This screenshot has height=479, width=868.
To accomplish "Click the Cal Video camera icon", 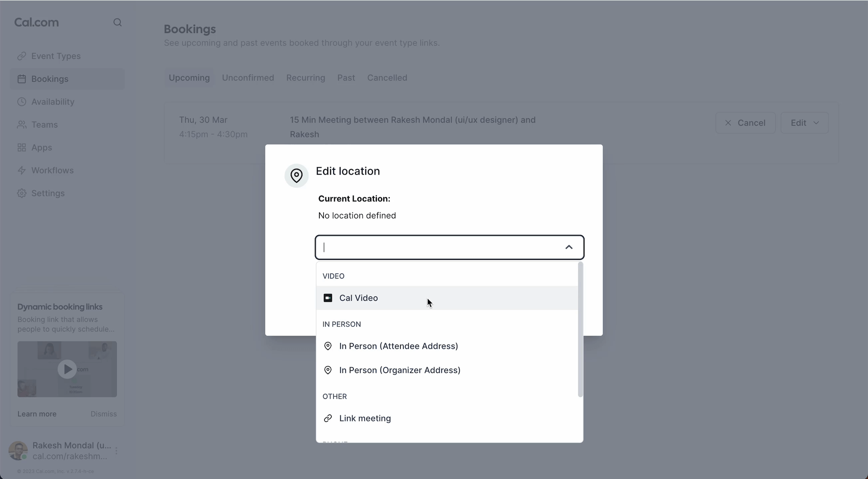I will [x=327, y=298].
